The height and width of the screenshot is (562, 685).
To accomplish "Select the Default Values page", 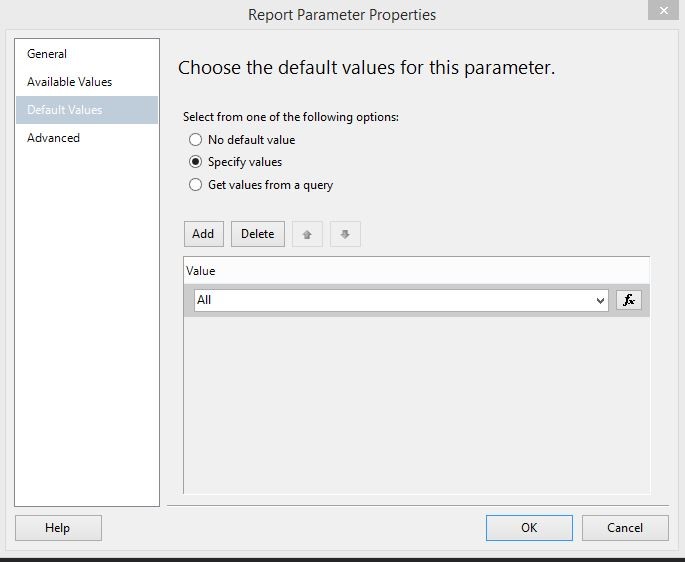I will 65,110.
